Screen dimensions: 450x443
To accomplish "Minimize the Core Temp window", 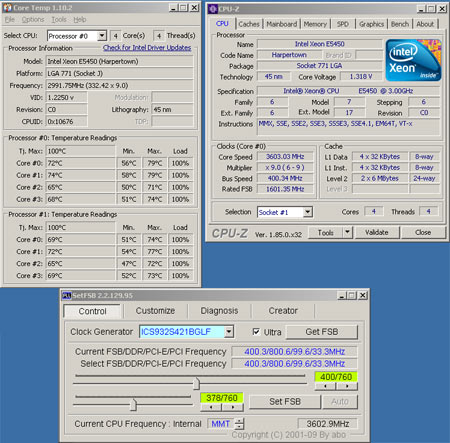I will click(173, 7).
